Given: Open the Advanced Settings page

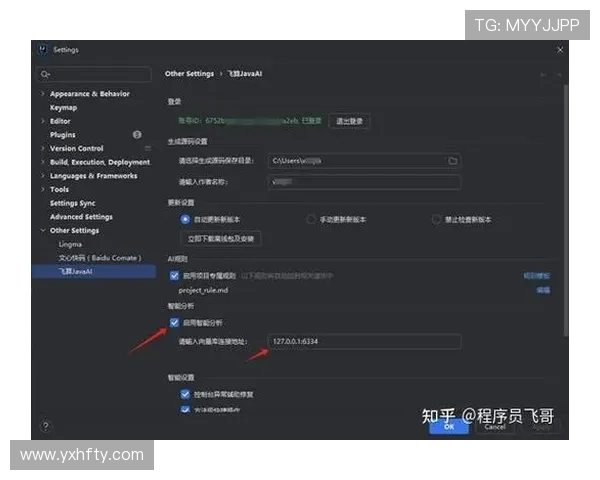Looking at the screenshot, I should [x=81, y=217].
